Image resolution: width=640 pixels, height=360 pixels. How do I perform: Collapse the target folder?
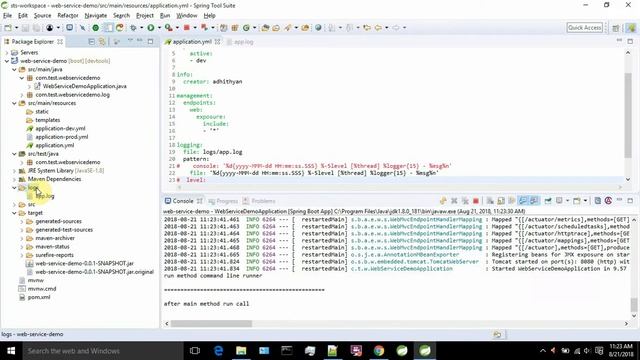click(x=14, y=213)
